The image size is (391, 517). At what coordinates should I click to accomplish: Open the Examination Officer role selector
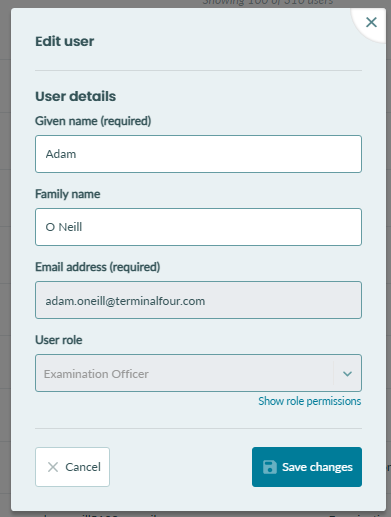[x=198, y=373]
